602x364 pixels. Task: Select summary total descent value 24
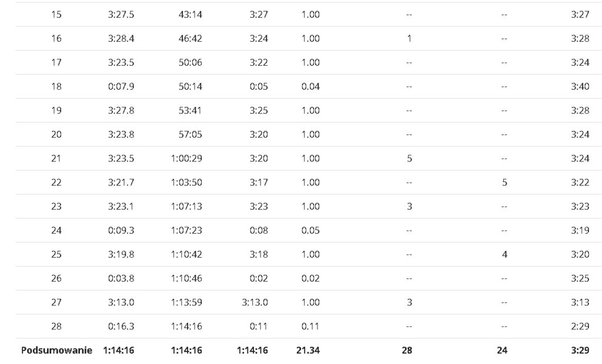(502, 350)
